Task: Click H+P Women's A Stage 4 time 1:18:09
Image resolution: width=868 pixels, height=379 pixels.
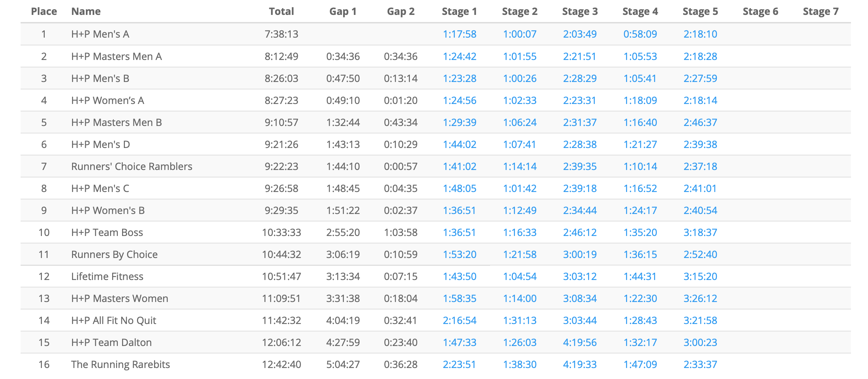Action: tap(640, 100)
